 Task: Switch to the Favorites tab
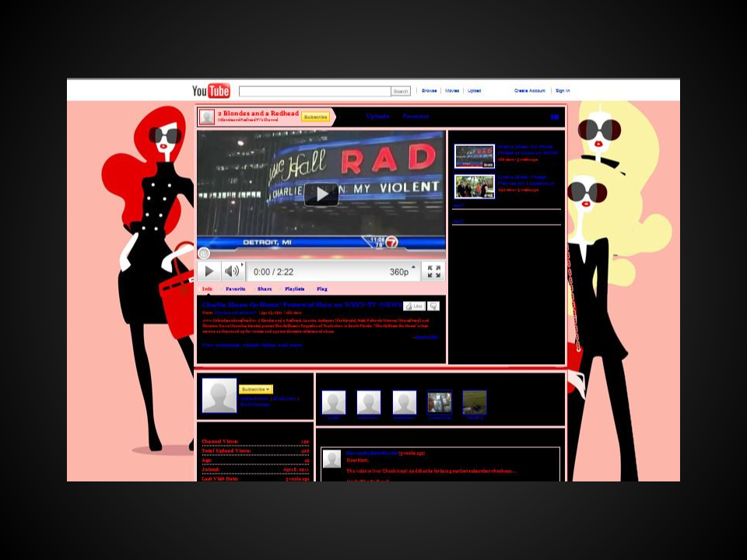(x=416, y=116)
